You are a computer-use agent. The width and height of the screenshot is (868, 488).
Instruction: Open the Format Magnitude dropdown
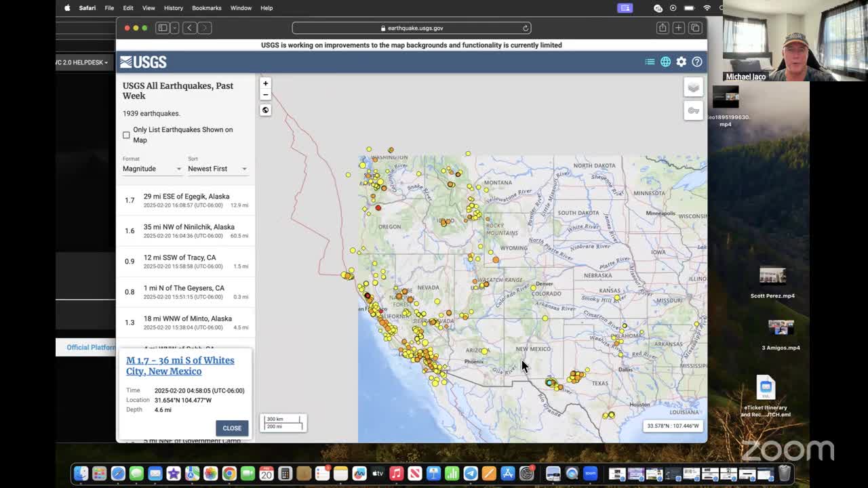click(x=152, y=169)
